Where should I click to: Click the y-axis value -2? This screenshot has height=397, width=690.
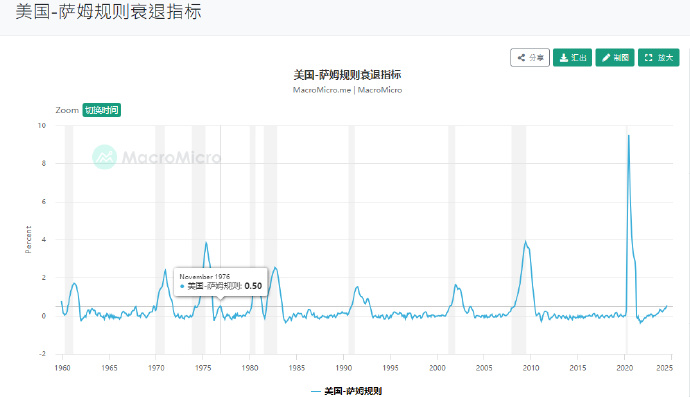point(42,354)
